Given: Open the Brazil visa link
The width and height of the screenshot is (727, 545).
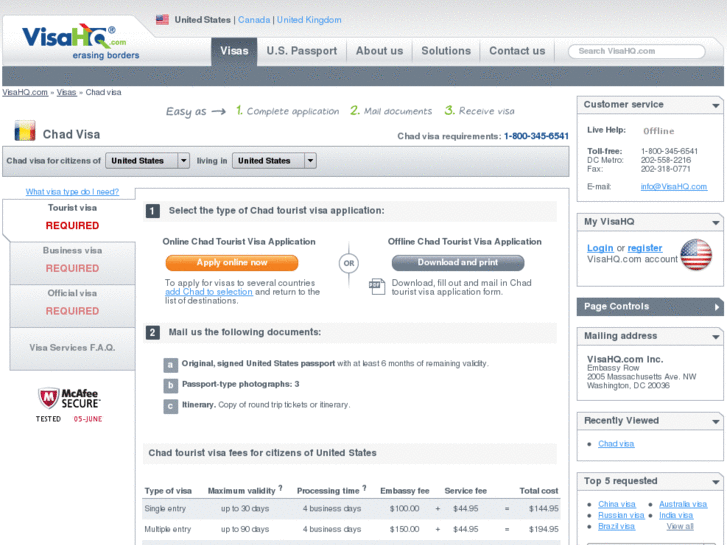Looking at the screenshot, I should [616, 526].
